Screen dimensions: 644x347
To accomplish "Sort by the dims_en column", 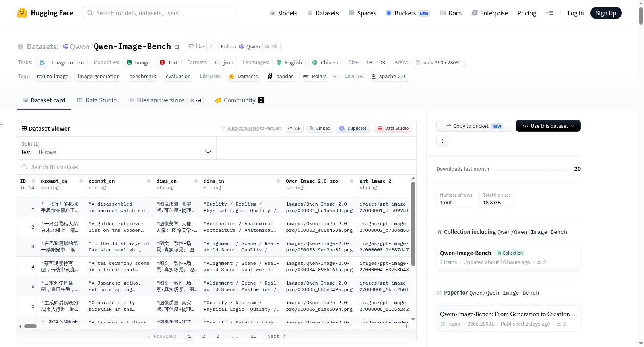I will pos(278,181).
